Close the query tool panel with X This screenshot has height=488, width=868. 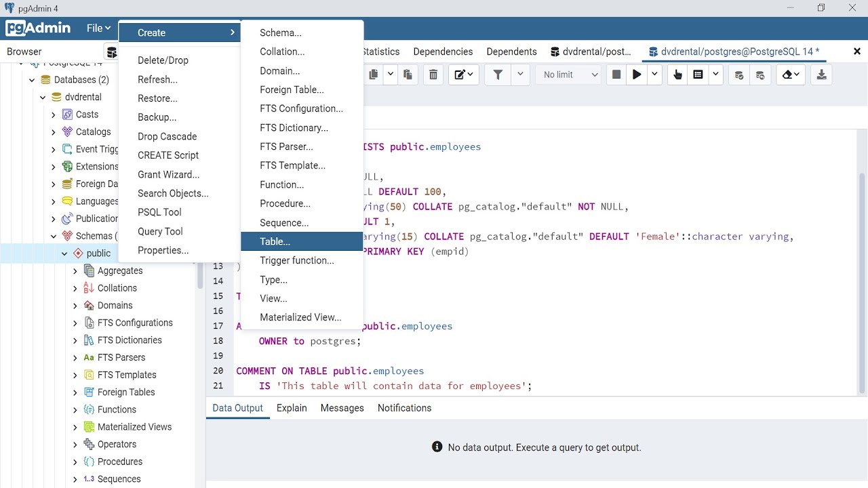click(856, 52)
